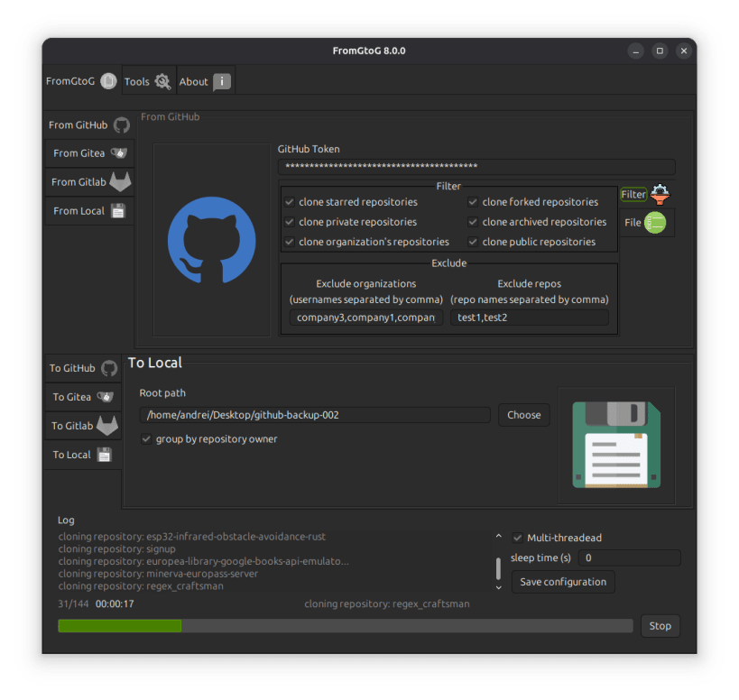739x700 pixels.
Task: Focus the GitHub Token field
Action: tap(476, 166)
